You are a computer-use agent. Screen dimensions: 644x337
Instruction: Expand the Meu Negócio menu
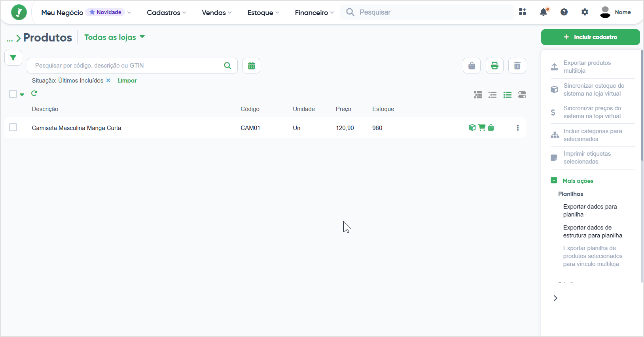86,12
